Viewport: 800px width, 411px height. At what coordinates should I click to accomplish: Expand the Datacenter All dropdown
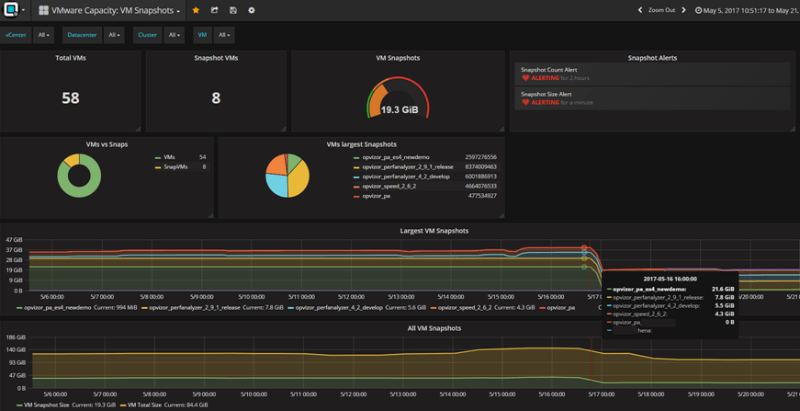tap(114, 35)
